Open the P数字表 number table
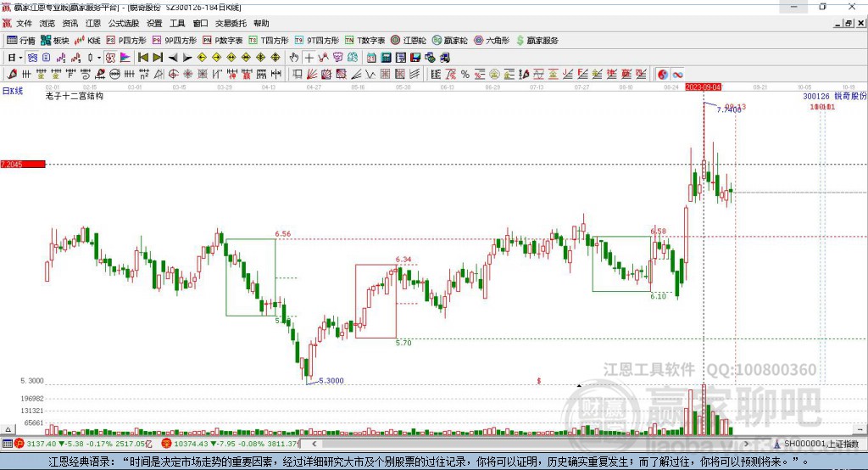Image resolution: width=868 pixels, height=470 pixels. [223, 41]
